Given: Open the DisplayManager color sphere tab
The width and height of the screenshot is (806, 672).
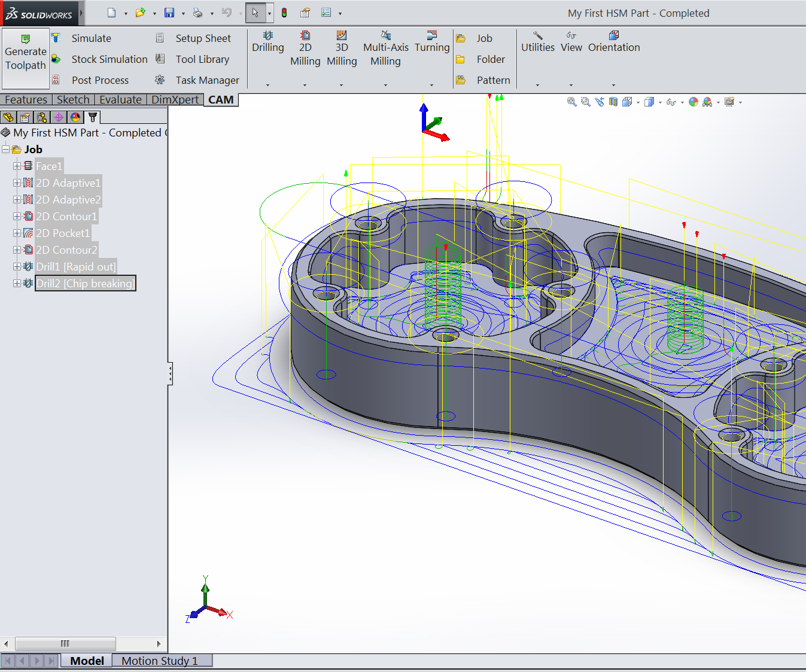Looking at the screenshot, I should [75, 117].
